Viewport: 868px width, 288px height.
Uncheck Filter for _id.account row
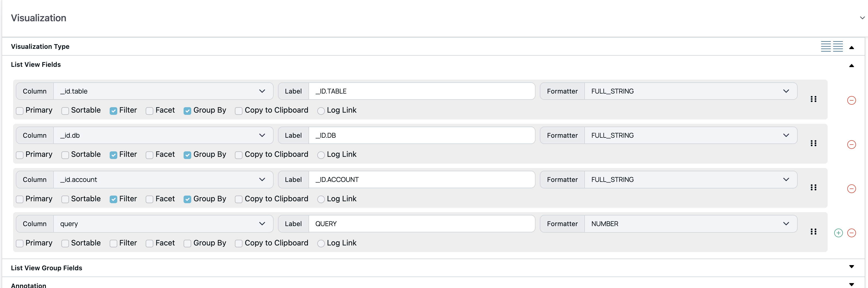(113, 199)
